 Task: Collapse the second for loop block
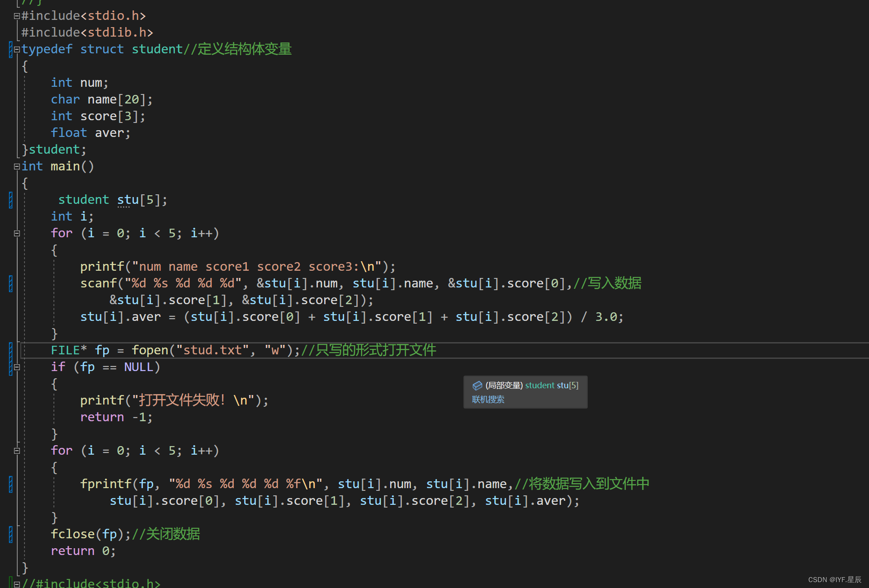17,451
